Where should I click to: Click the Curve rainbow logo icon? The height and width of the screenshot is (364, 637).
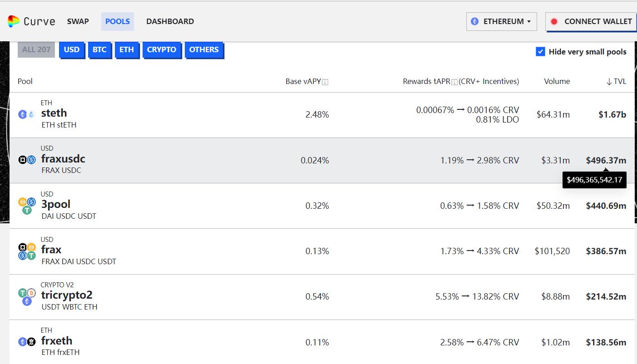(x=13, y=21)
